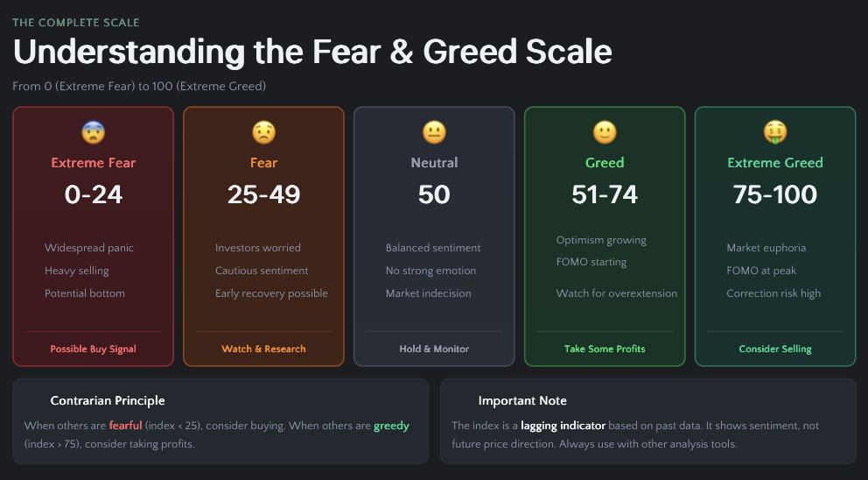Click the 'lagging indicator' highlighted text
Image resolution: width=868 pixels, height=480 pixels.
click(563, 426)
